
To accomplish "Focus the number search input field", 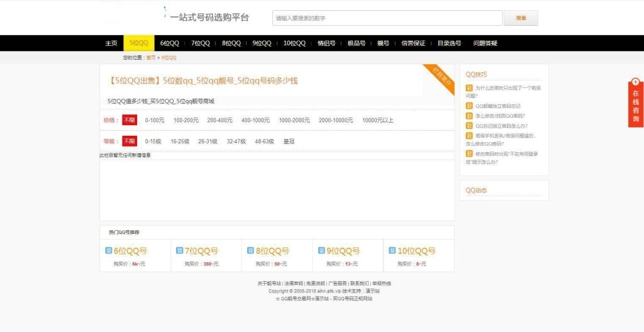I will [x=387, y=18].
